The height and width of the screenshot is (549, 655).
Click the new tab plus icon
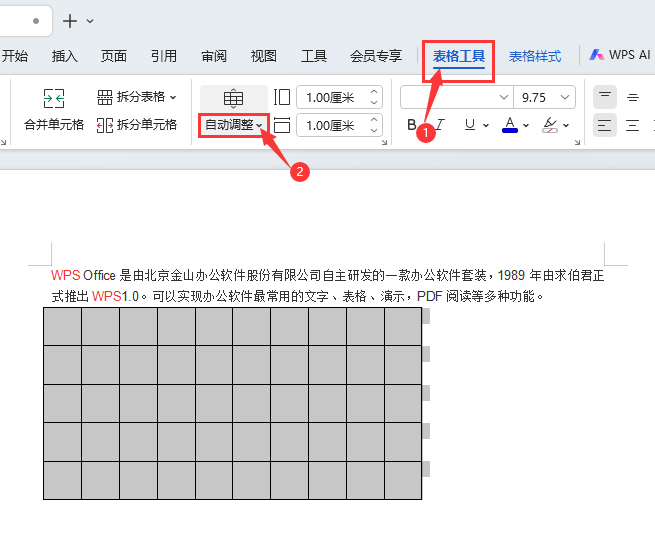pyautogui.click(x=70, y=21)
